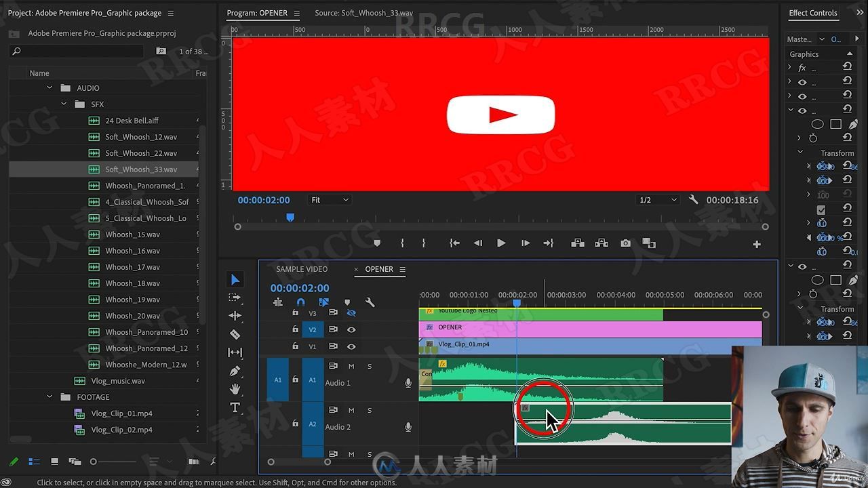Export frame with camera icon

tap(625, 243)
